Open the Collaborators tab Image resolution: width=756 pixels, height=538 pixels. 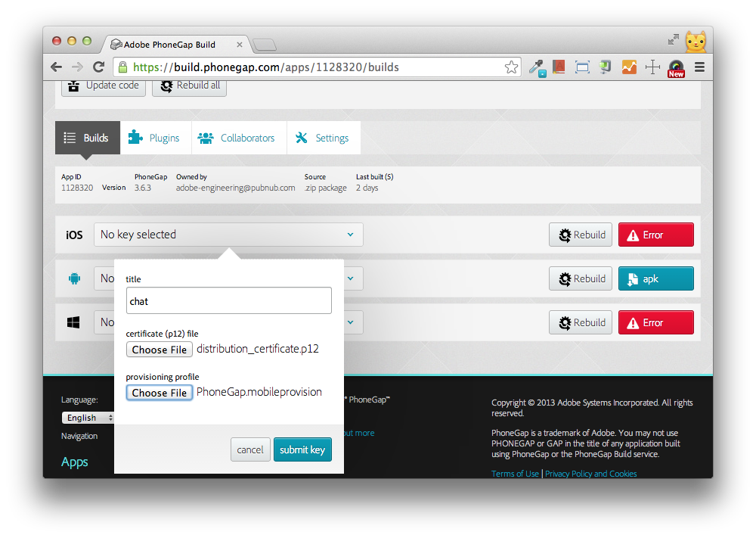[x=238, y=138]
